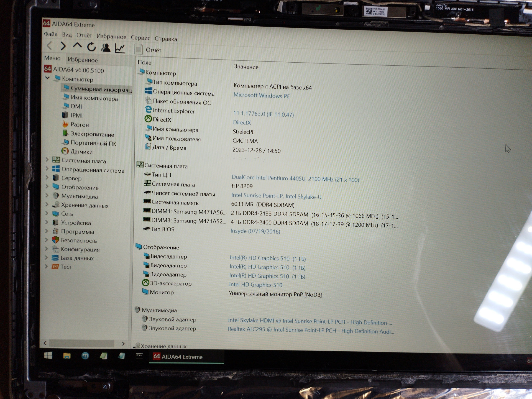
Task: Open the Microsoft Windows PE link
Action: pos(262,96)
